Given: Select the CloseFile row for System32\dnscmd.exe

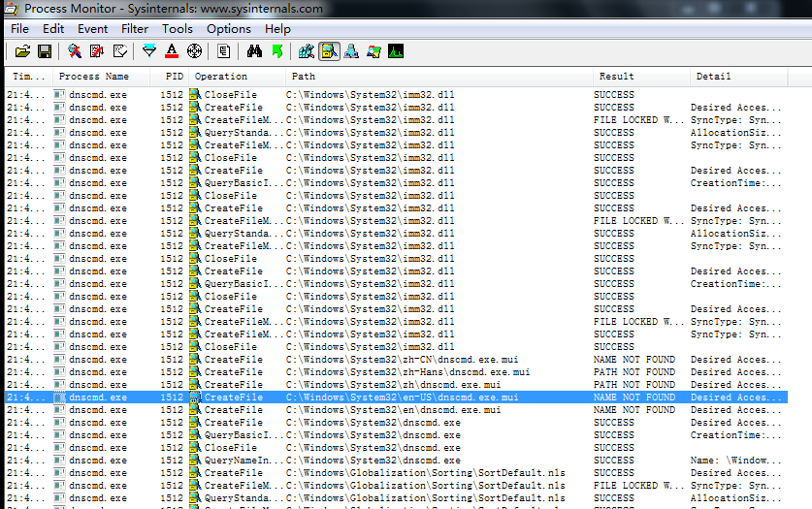Looking at the screenshot, I should 396,448.
